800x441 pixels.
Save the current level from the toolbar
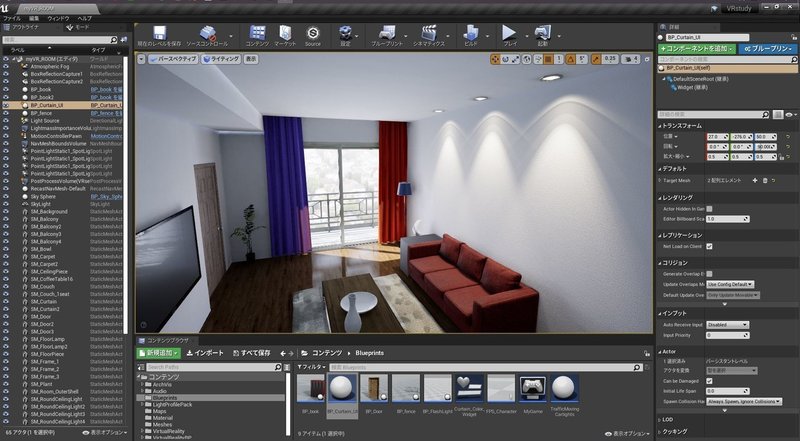tap(159, 36)
